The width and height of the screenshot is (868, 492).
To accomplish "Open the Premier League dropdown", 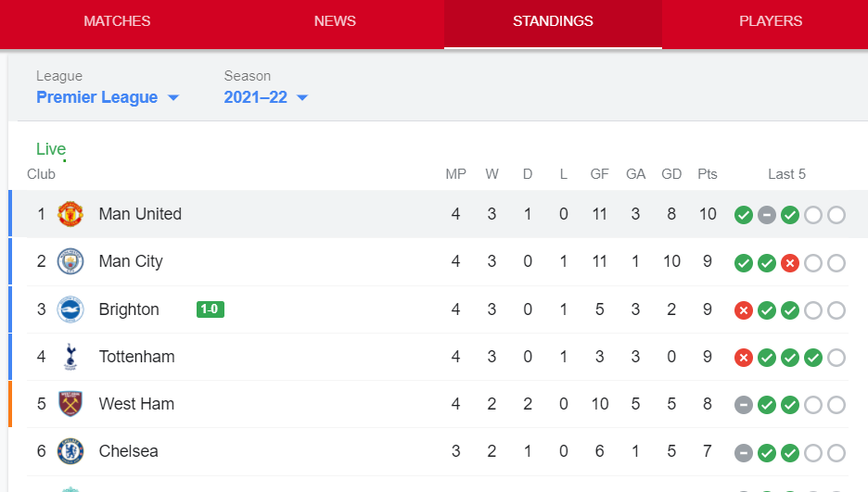I will coord(108,97).
